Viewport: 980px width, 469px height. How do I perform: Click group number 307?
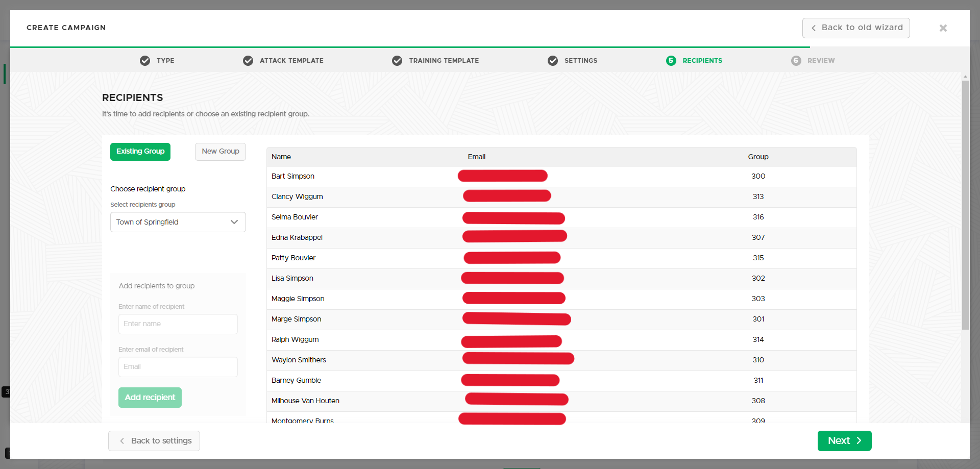(x=758, y=237)
